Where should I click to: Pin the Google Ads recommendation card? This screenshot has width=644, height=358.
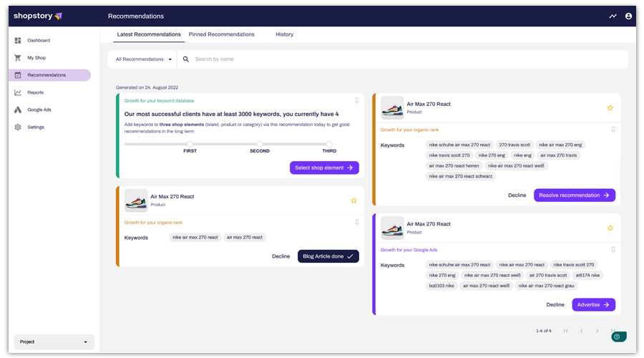[613, 250]
